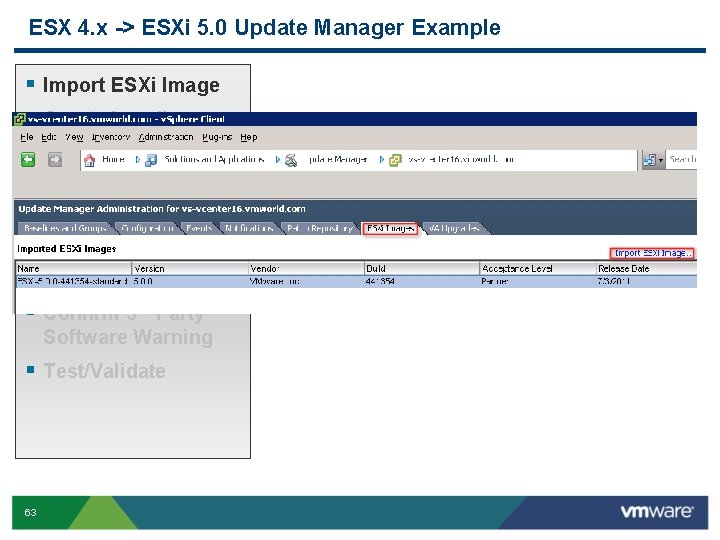
Task: Click the Update Manager icon in breadcrumb
Action: coord(291,160)
